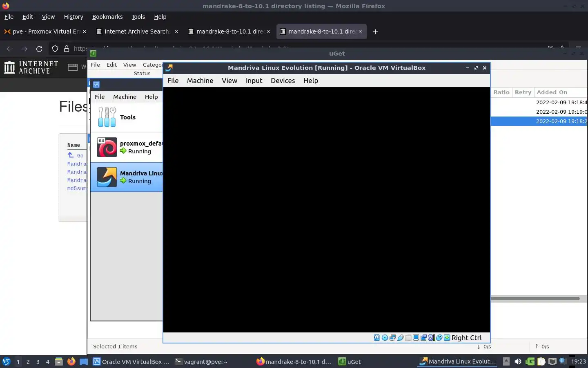This screenshot has width=588, height=368.
Task: Click the Name column header in Files listing
Action: coord(73,145)
